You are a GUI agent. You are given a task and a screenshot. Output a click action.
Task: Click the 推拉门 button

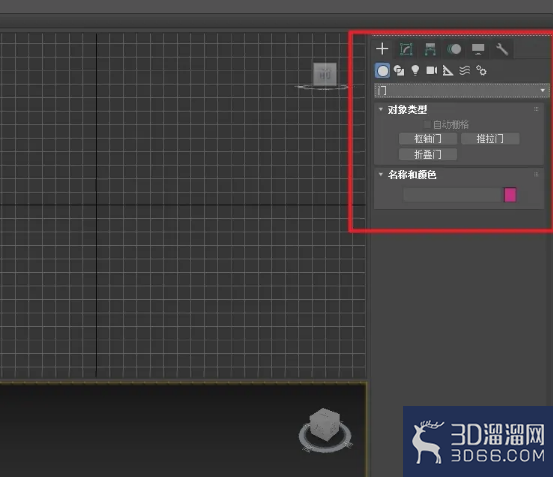(490, 139)
